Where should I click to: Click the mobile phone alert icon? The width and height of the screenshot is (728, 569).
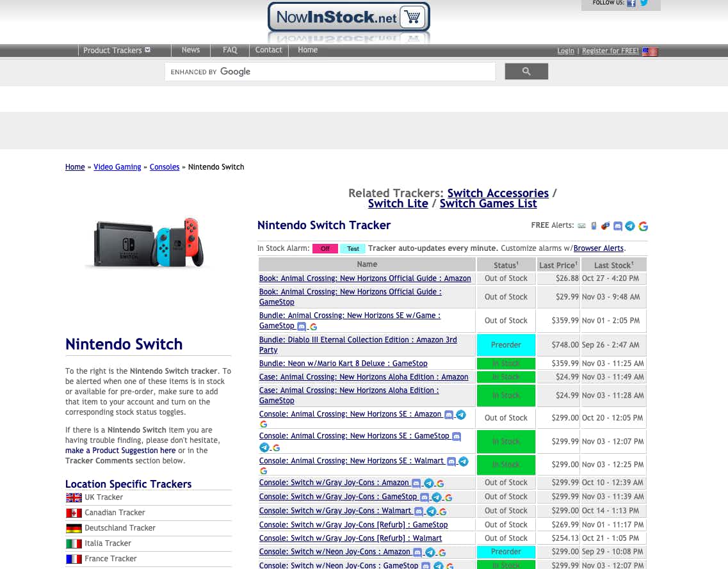click(594, 226)
